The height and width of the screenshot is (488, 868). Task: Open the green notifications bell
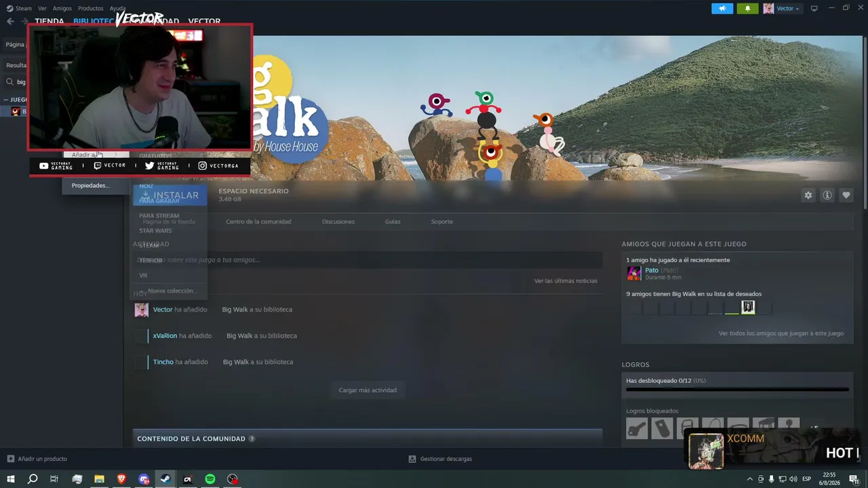[747, 8]
